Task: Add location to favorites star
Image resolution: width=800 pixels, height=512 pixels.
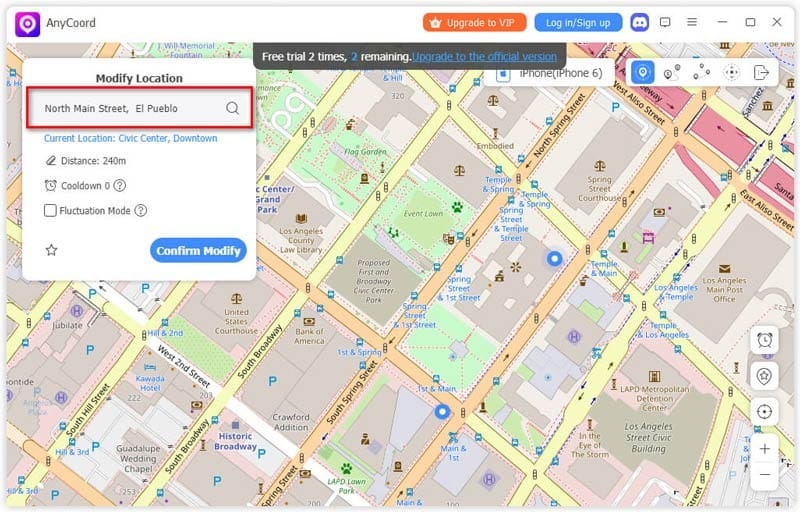Action: (51, 250)
